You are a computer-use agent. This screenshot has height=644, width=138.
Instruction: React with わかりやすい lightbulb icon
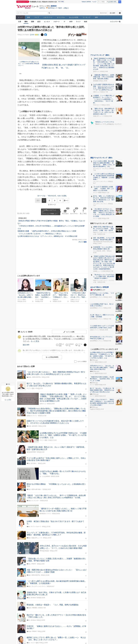(74, 211)
